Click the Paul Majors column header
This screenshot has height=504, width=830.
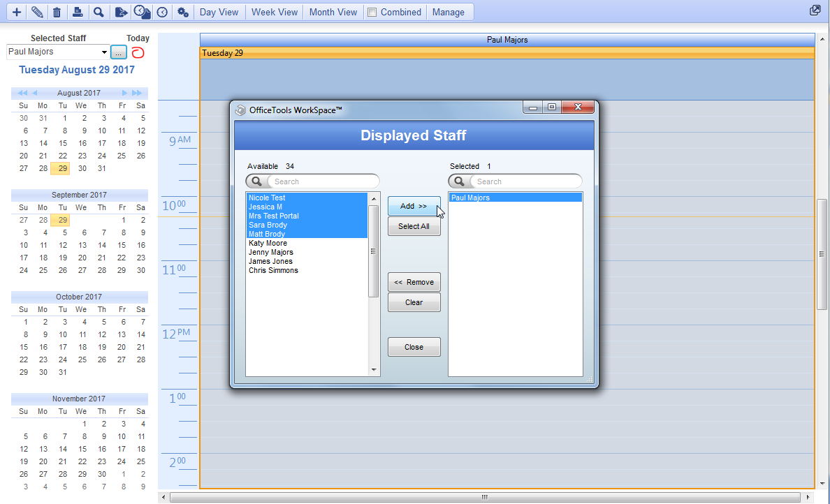507,40
